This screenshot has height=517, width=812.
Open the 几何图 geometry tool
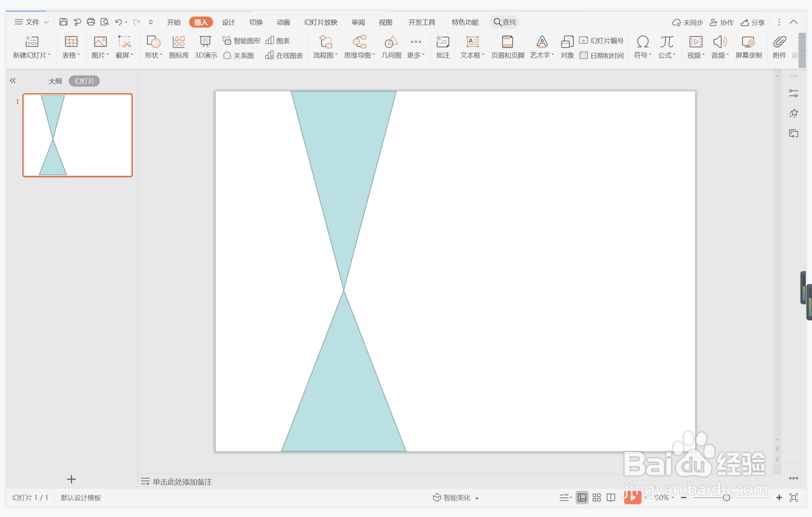pos(391,47)
